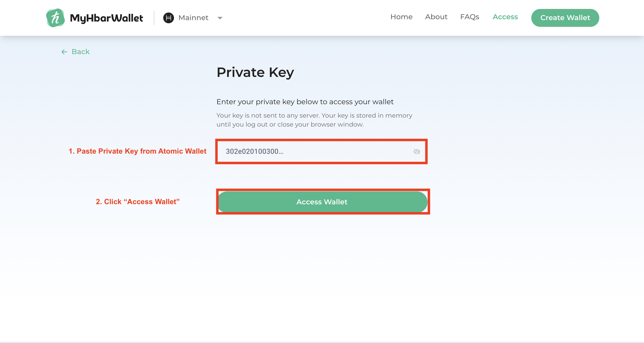Image resolution: width=644 pixels, height=343 pixels.
Task: Click the red 'Paste Private Key' annotation
Action: [x=137, y=151]
